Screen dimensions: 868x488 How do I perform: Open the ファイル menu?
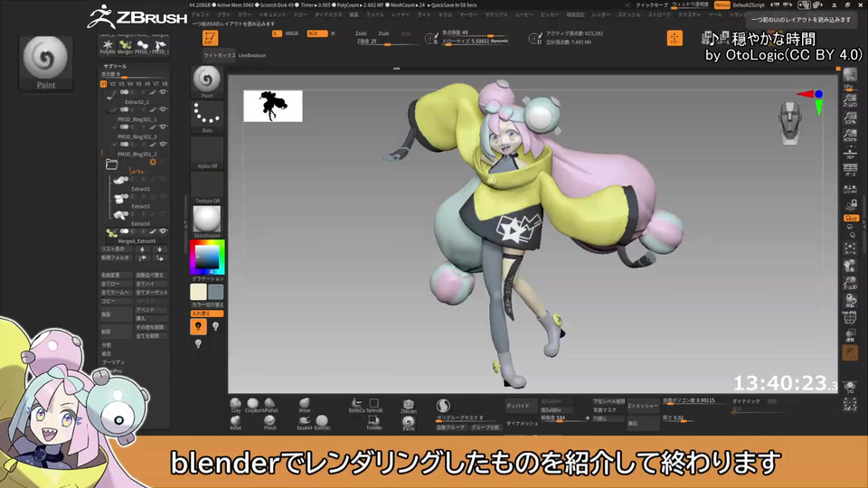374,15
